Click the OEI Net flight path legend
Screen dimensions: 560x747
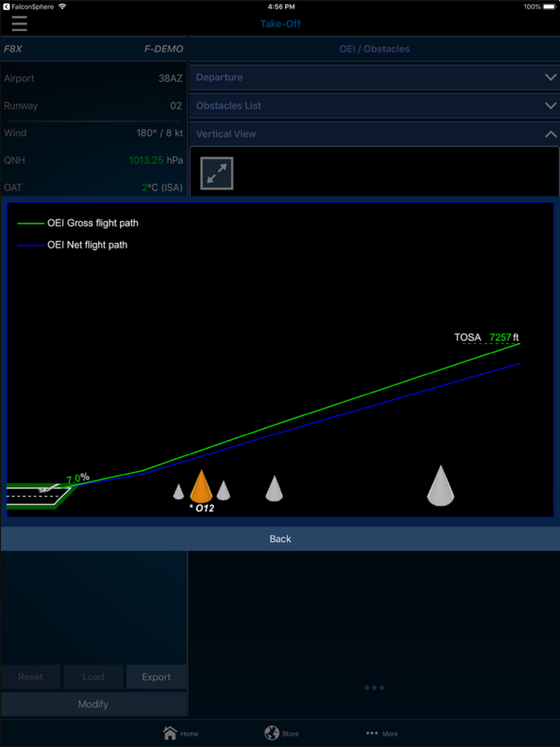pyautogui.click(x=72, y=245)
